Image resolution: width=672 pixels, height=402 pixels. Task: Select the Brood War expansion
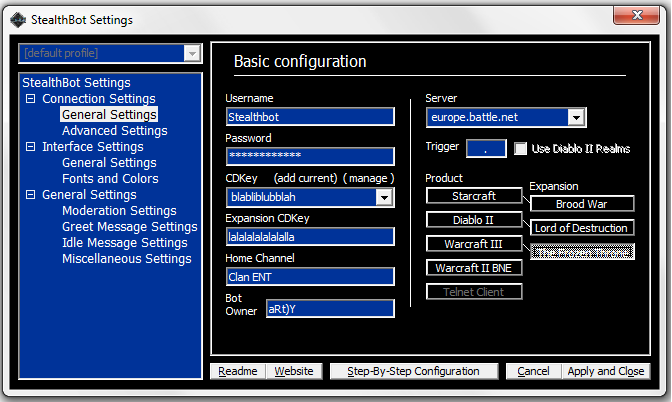tap(581, 204)
